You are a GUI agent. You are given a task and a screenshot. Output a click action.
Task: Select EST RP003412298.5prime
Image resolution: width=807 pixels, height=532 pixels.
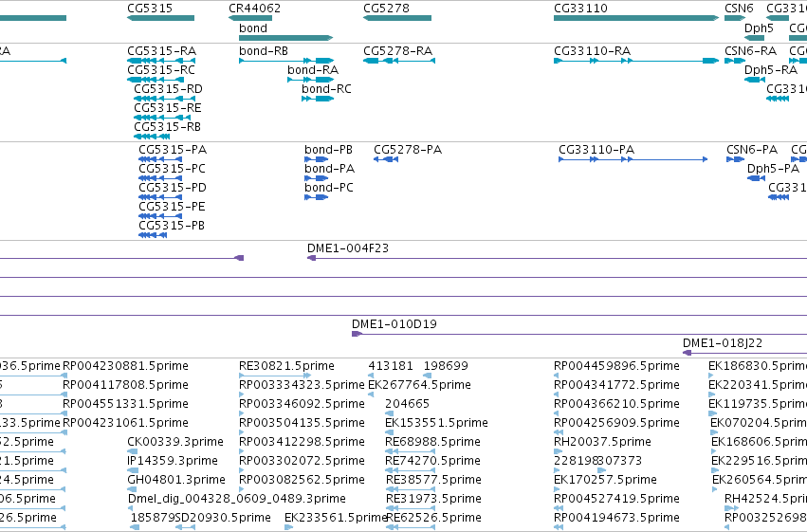click(302, 442)
